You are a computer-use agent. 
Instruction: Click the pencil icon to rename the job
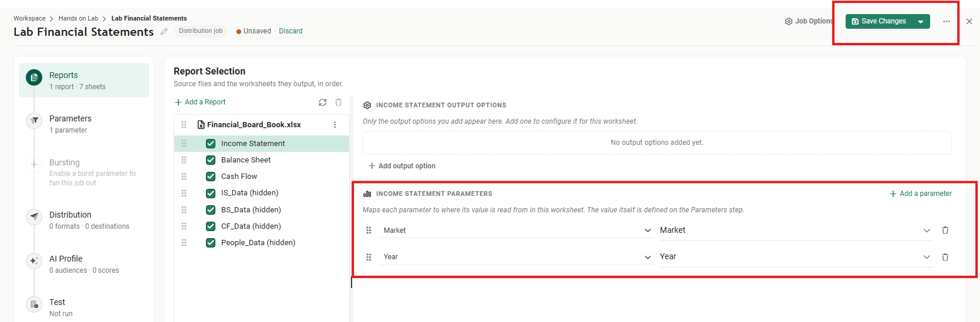coord(164,32)
